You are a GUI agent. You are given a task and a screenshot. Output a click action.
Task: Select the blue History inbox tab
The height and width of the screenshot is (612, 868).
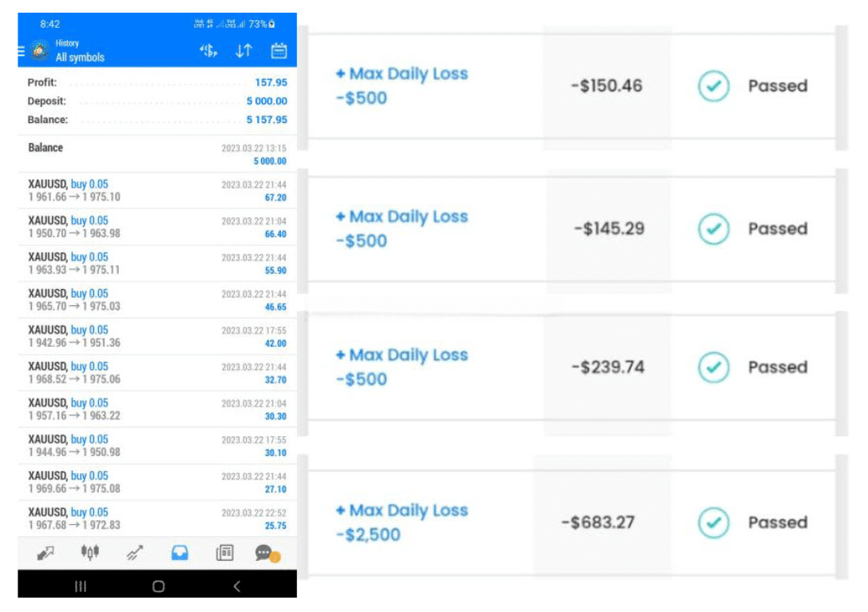pyautogui.click(x=180, y=552)
